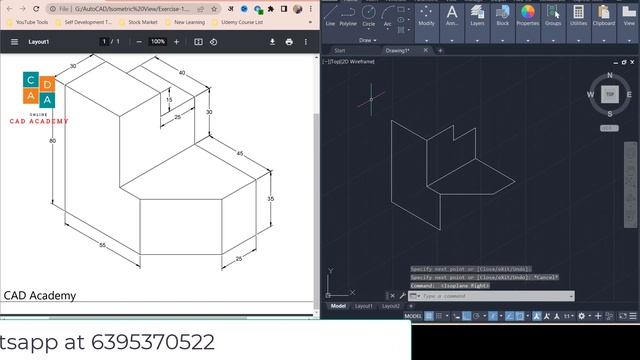
Task: Click the TOP face of ViewCube
Action: (x=610, y=94)
